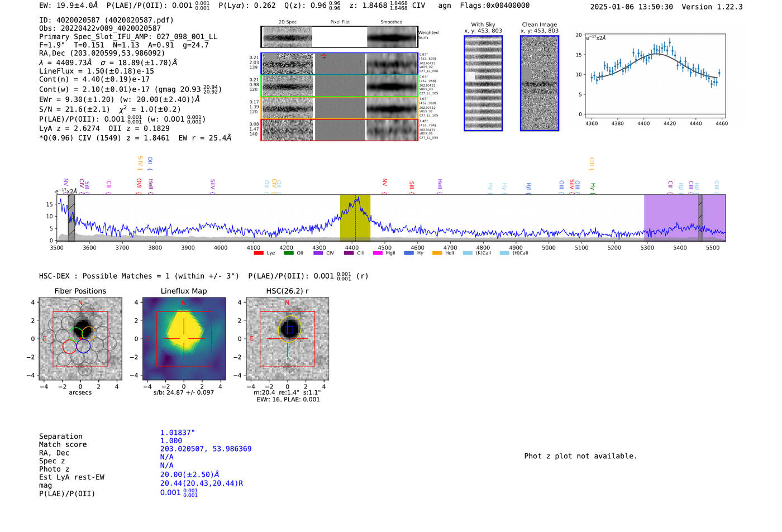
Task: Select the ID line '4020020587 (4020020587.pdf)'
Action: tap(106, 20)
